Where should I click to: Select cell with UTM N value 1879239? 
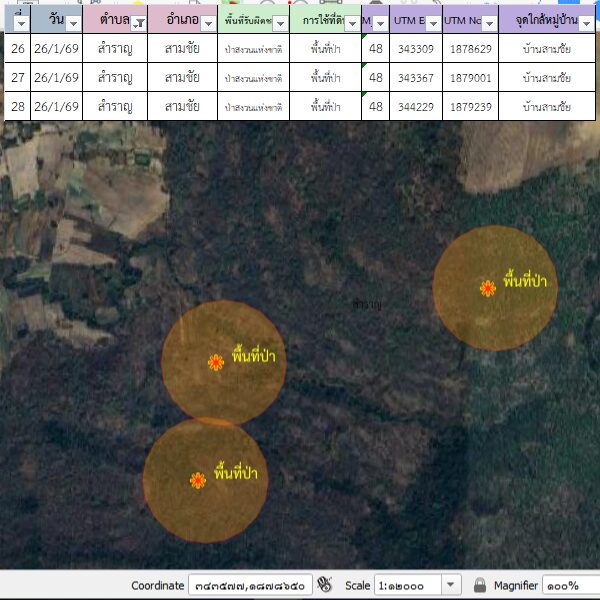pos(470,106)
